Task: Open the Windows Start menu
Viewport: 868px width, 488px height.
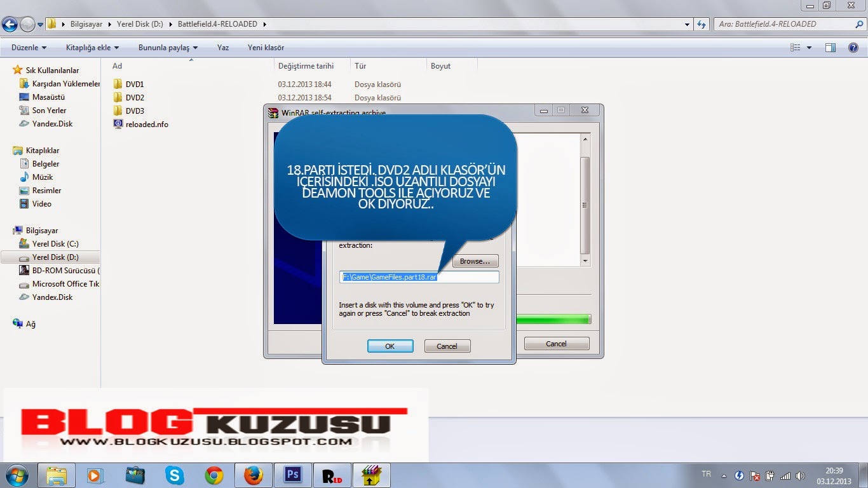Action: (x=17, y=475)
